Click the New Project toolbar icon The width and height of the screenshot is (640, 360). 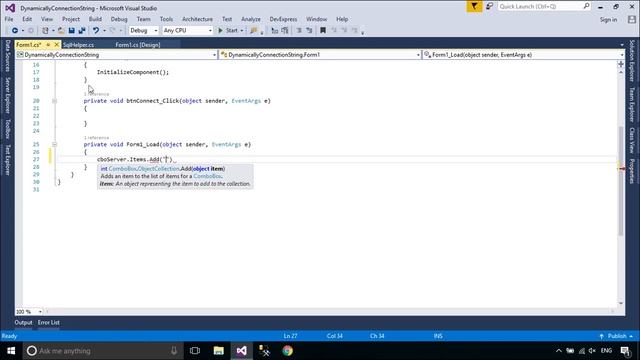[x=45, y=31]
